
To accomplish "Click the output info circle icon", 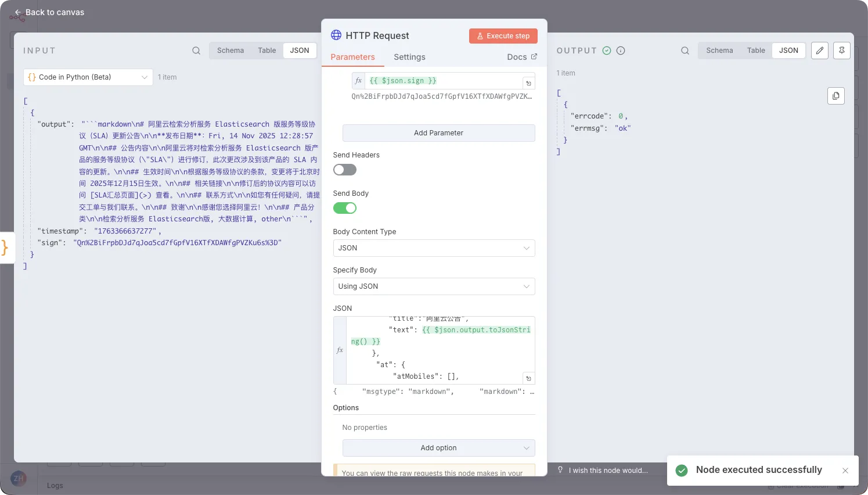I will pyautogui.click(x=621, y=51).
